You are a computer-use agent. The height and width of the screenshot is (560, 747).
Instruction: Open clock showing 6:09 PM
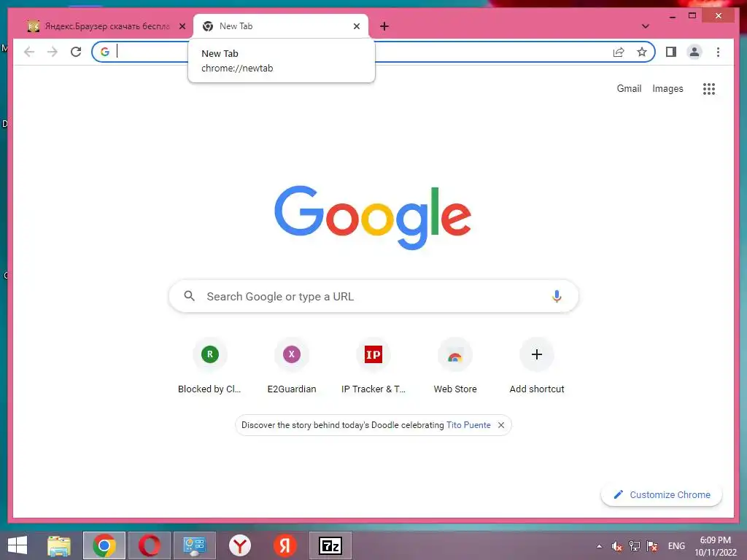tap(715, 546)
